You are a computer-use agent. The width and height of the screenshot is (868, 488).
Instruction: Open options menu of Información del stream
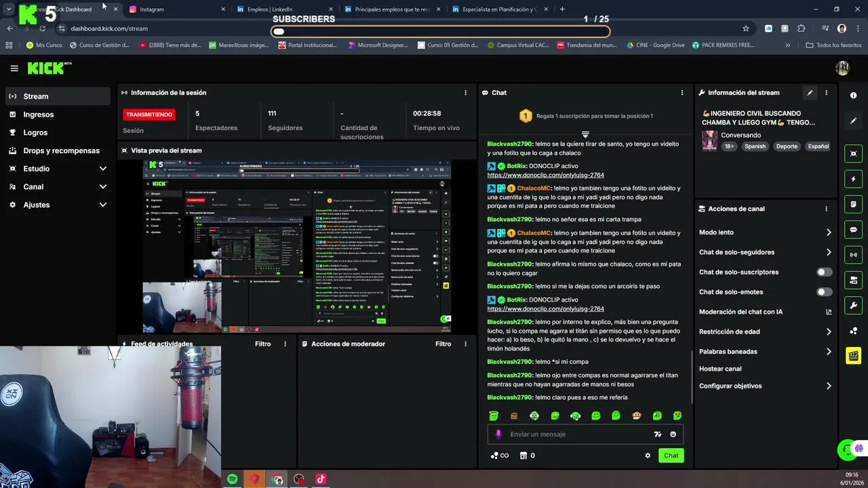[826, 93]
